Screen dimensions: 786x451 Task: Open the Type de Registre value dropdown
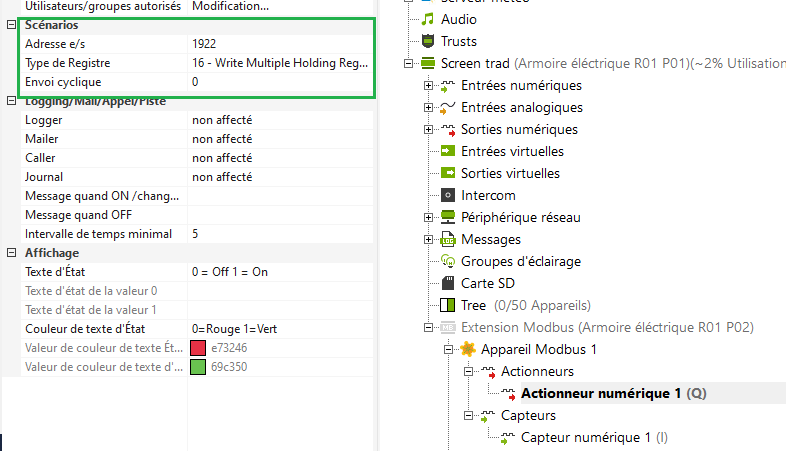pyautogui.click(x=280, y=63)
